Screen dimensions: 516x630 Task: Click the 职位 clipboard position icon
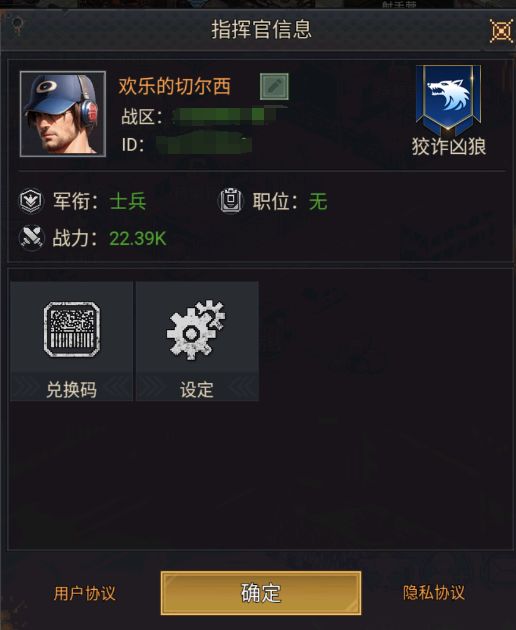click(231, 200)
